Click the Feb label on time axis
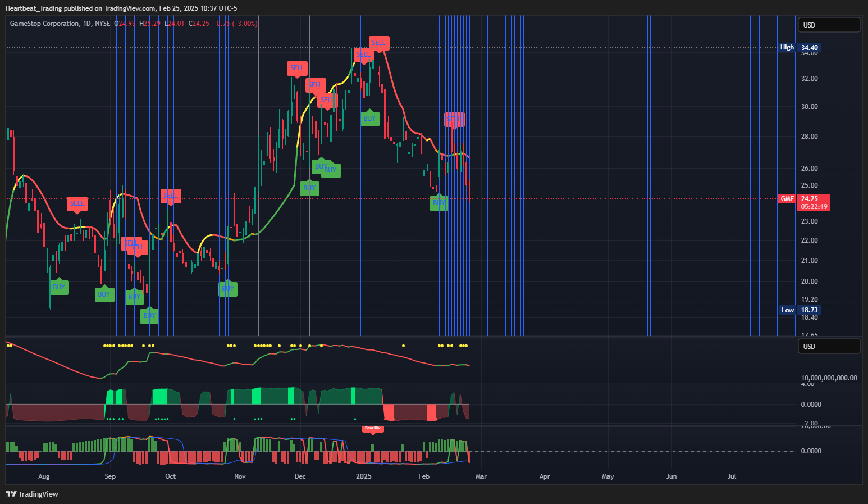Screen dimensions: 868x504 424,476
